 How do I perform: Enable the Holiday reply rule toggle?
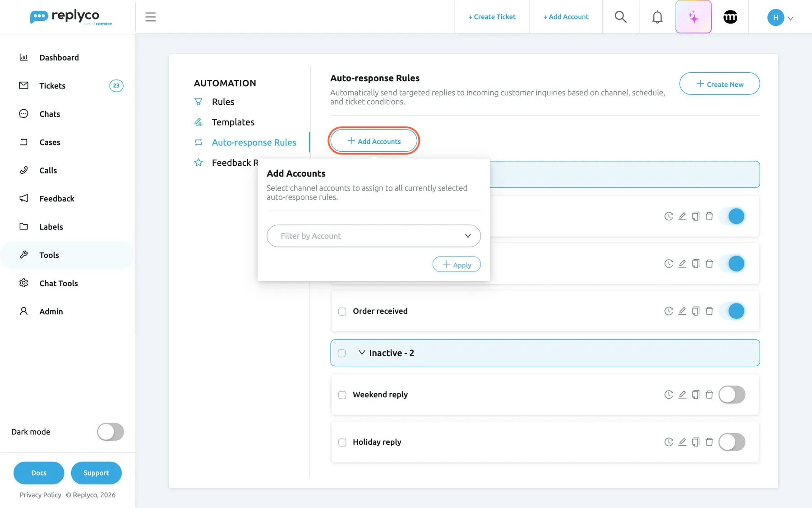click(732, 442)
